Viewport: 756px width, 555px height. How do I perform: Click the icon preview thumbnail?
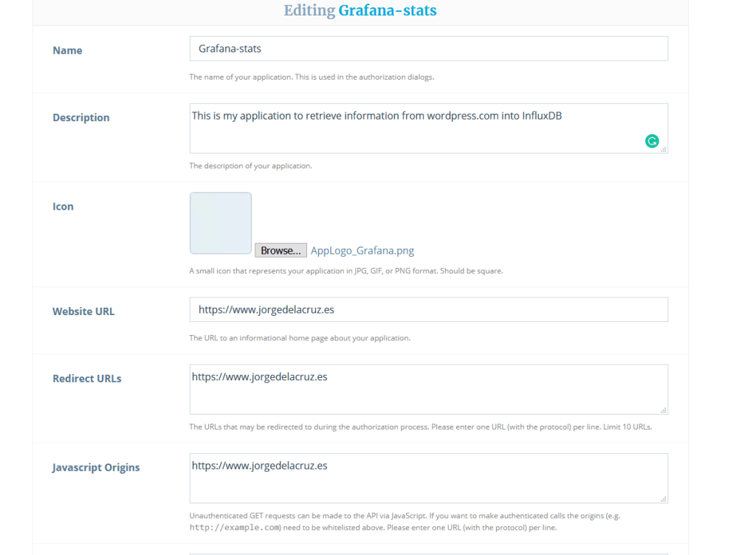point(220,223)
